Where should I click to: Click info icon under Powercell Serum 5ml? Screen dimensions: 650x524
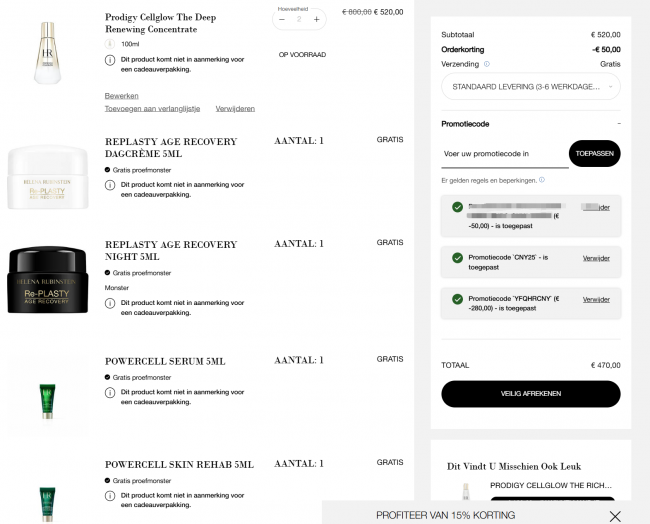tap(110, 393)
